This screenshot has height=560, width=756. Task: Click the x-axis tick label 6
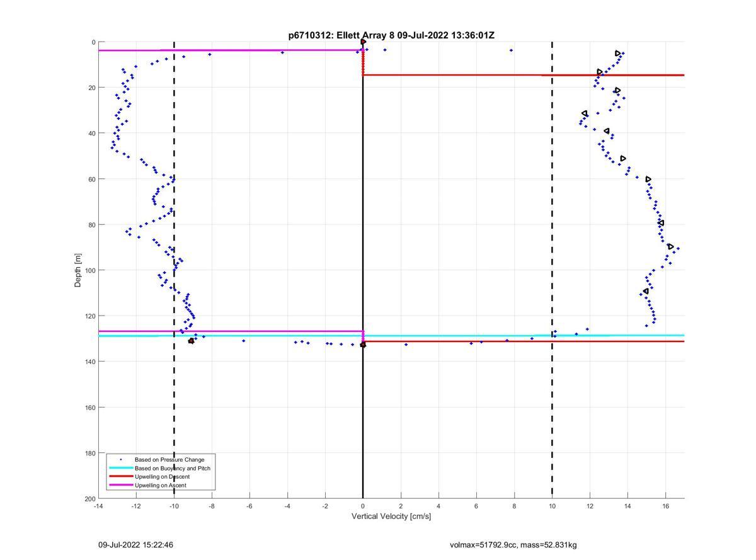tap(476, 506)
